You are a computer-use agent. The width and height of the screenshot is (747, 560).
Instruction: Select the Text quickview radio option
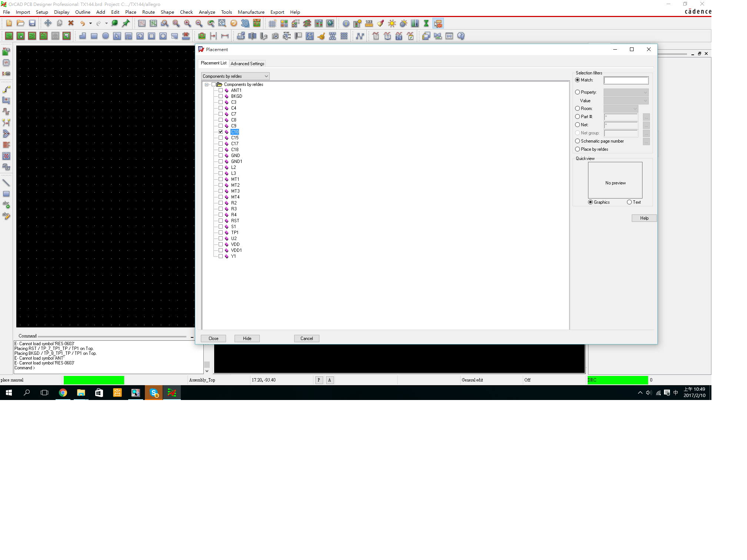[629, 202]
